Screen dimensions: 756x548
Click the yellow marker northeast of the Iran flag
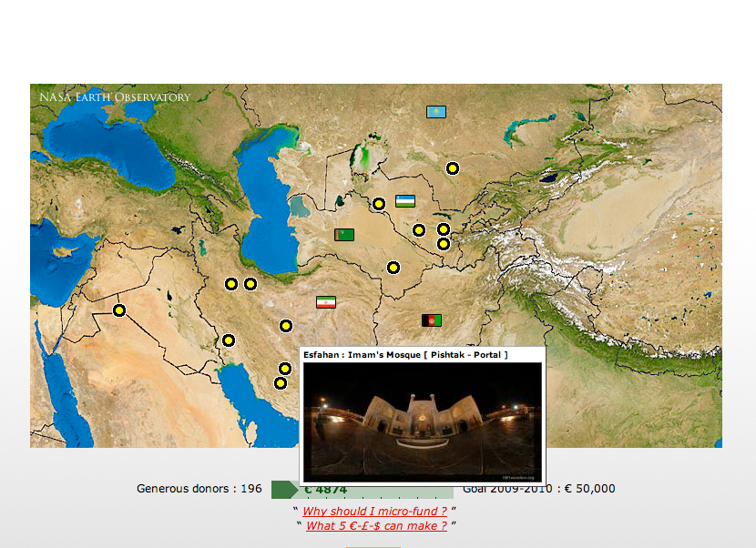(393, 268)
